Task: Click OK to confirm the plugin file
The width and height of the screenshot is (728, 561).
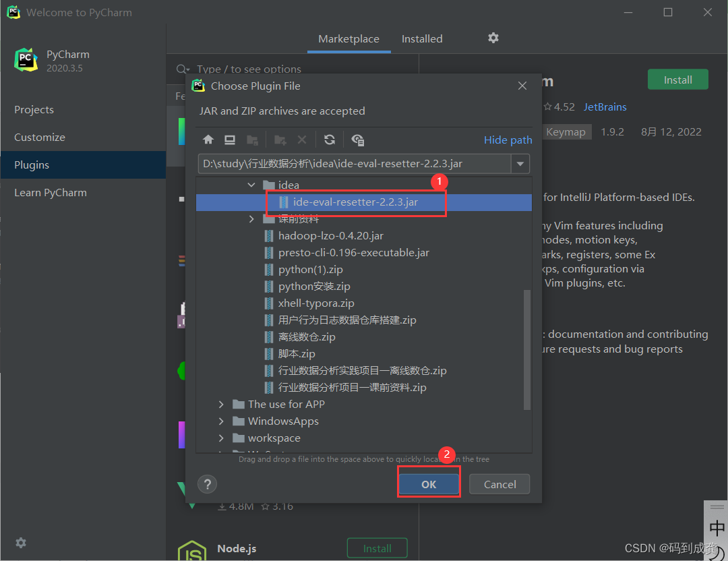Action: 429,483
